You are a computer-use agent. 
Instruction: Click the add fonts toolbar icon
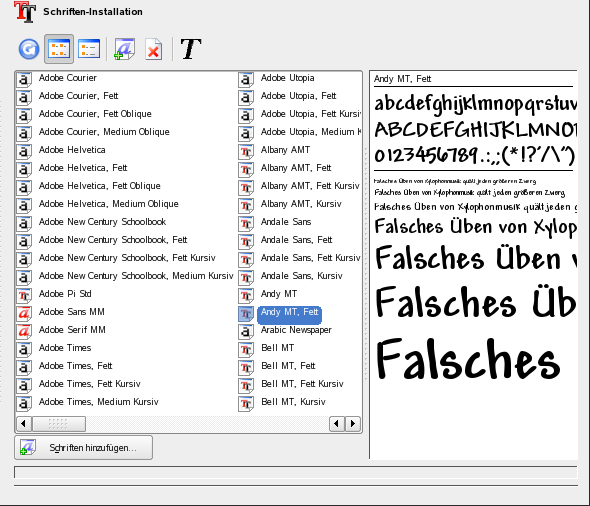pos(125,49)
